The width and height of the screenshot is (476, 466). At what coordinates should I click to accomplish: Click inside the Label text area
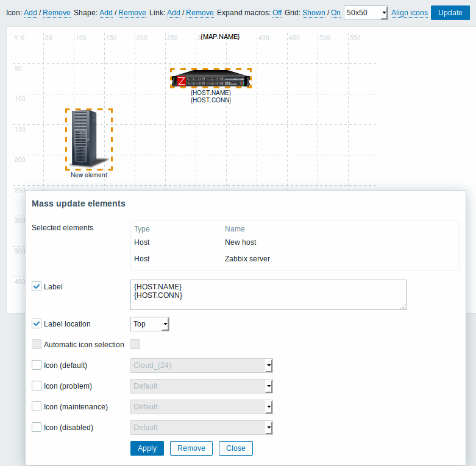click(x=268, y=295)
